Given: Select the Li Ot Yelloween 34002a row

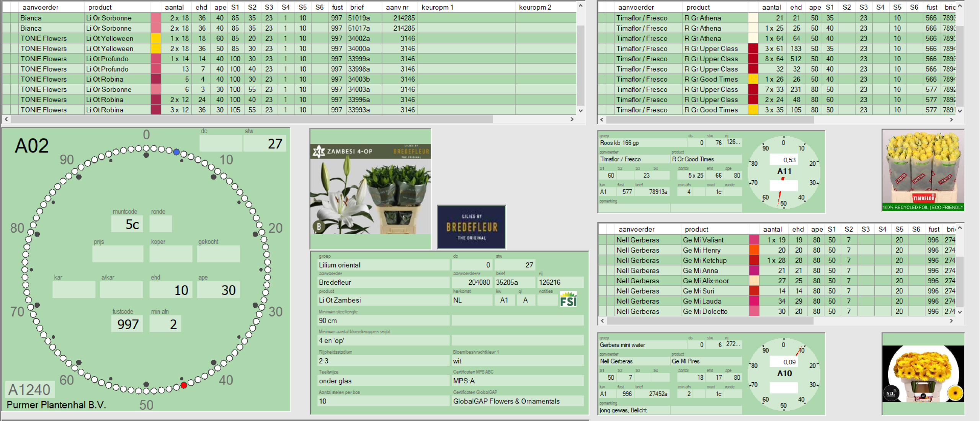Looking at the screenshot, I should (x=109, y=38).
